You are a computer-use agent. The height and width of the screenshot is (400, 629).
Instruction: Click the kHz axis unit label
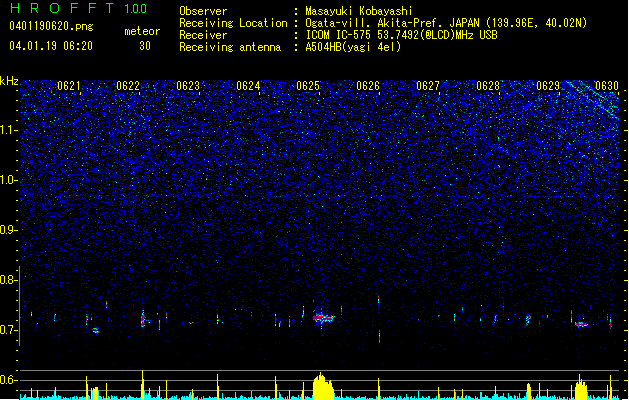click(x=9, y=81)
